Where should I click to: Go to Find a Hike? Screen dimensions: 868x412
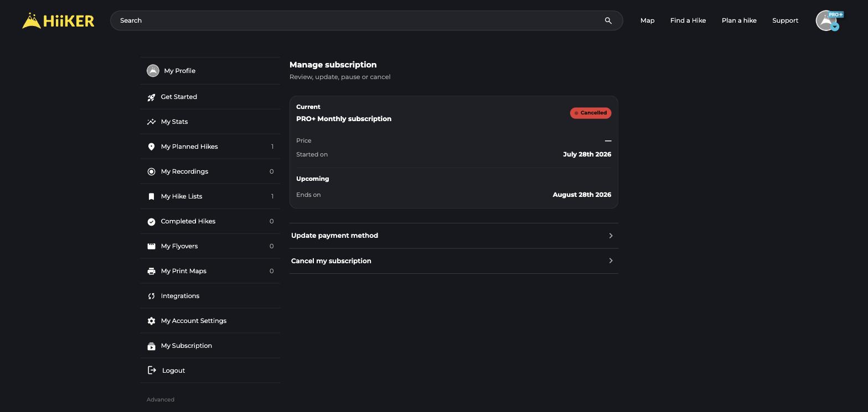point(688,20)
